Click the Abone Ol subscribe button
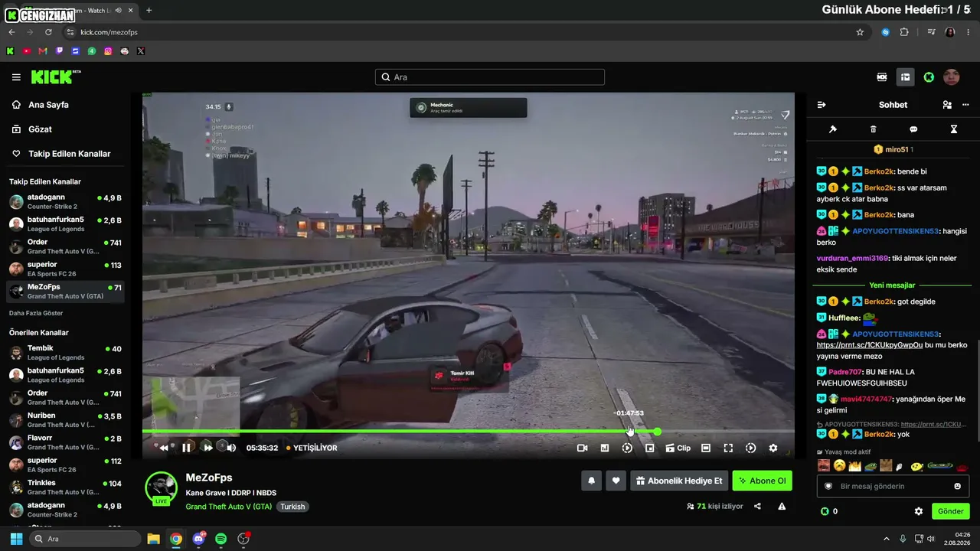Screen dimensions: 980x551 762,481
